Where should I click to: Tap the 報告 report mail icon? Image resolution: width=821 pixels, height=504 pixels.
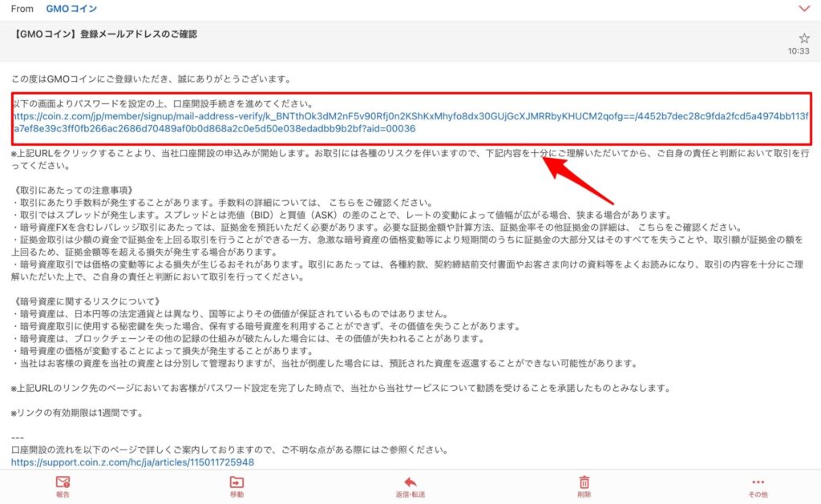63,482
